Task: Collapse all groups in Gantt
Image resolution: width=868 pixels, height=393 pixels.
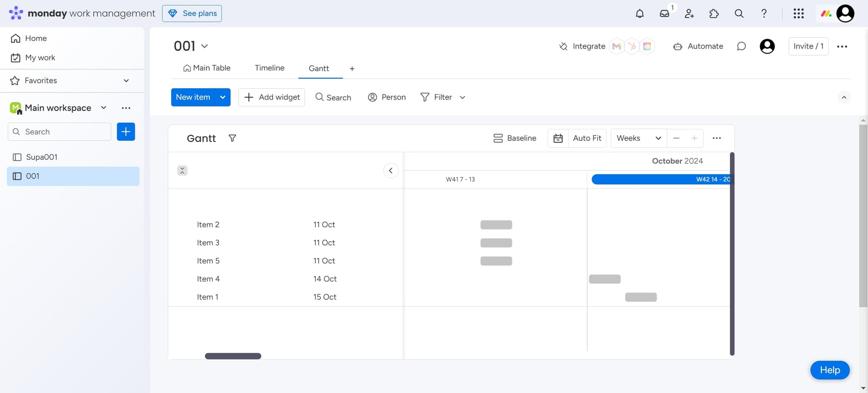Action: (182, 170)
